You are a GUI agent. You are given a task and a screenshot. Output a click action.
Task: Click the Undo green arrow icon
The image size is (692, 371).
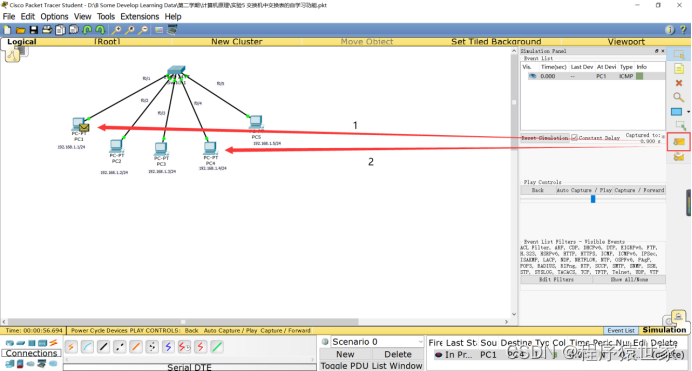point(87,30)
